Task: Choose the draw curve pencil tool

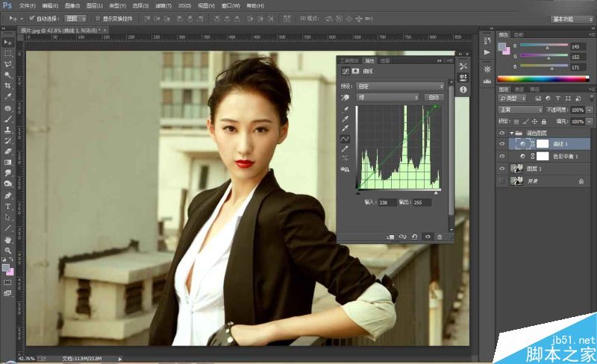Action: coord(346,149)
